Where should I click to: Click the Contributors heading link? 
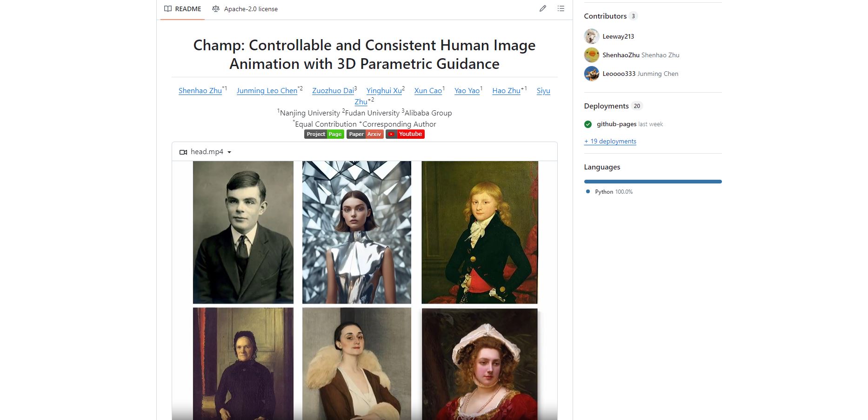605,16
